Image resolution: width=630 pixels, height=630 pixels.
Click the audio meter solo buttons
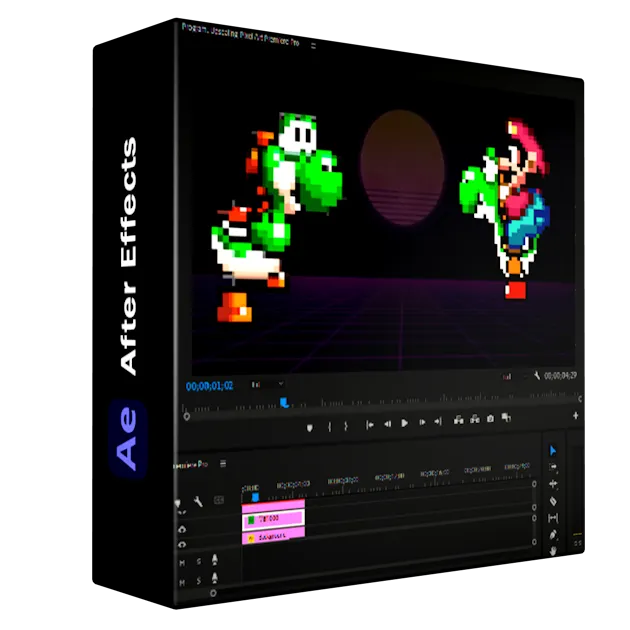coord(577,543)
